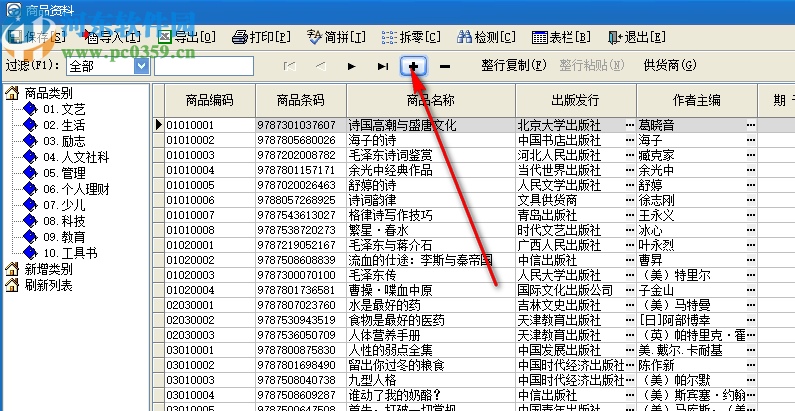The width and height of the screenshot is (795, 411).
Task: Click the 检测[C] binoculars button
Action: pos(486,37)
